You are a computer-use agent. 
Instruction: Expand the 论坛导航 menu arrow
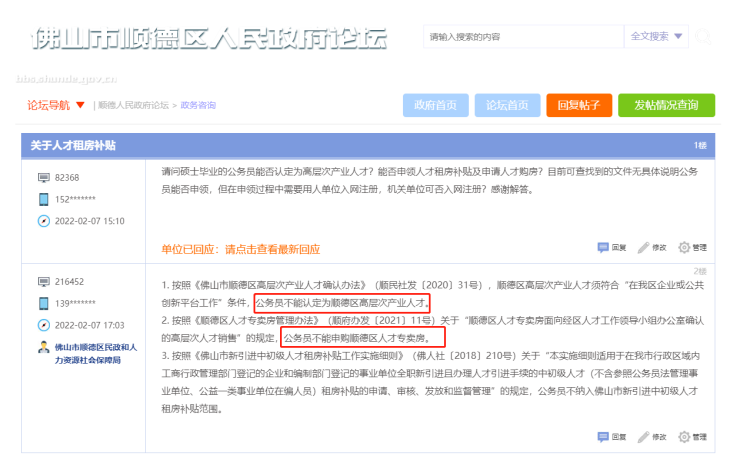pyautogui.click(x=80, y=105)
